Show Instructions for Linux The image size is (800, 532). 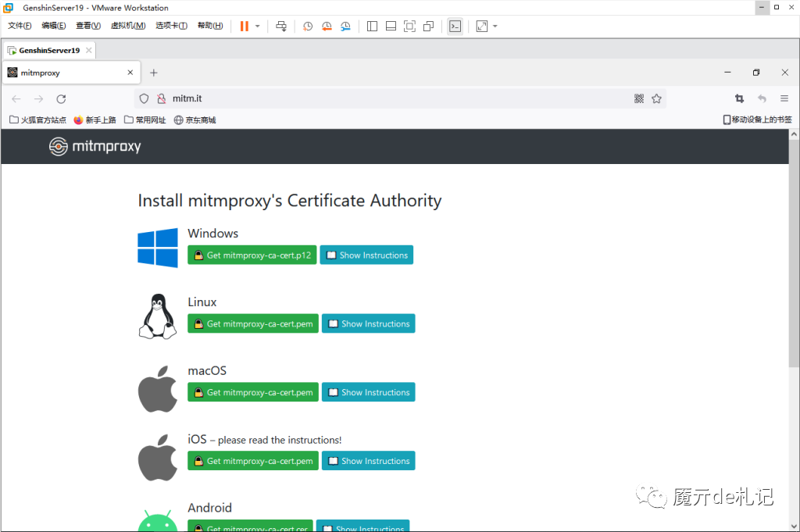369,323
